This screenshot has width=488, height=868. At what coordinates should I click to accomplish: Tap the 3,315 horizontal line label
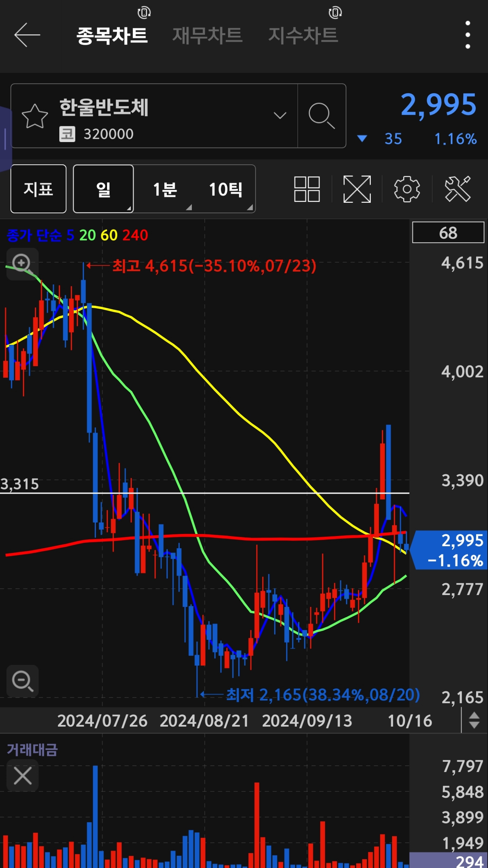tap(20, 484)
